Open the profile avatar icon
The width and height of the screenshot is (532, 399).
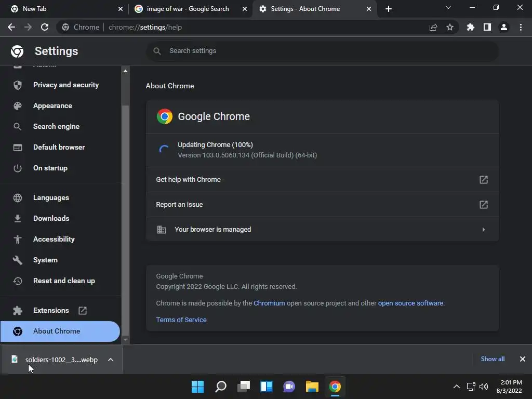click(x=504, y=27)
